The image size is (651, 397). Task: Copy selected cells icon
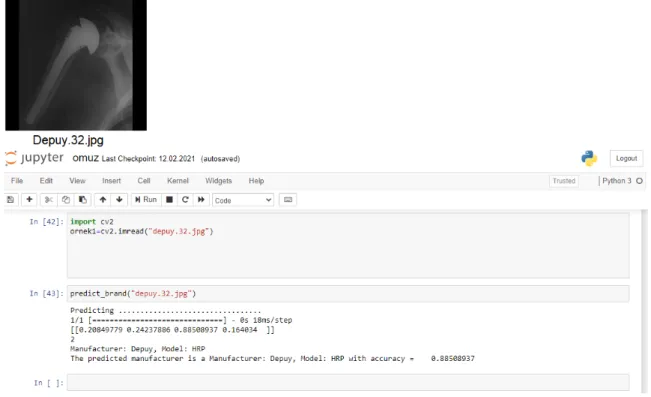(66, 200)
